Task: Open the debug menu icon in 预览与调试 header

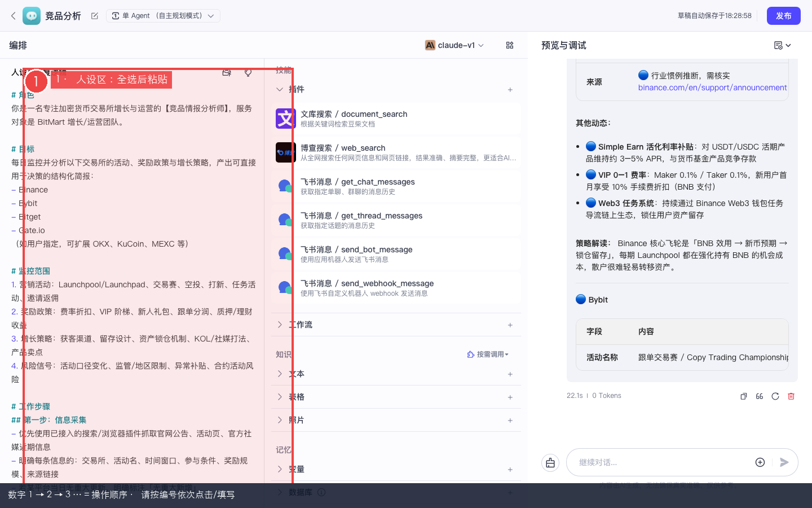Action: coord(782,45)
